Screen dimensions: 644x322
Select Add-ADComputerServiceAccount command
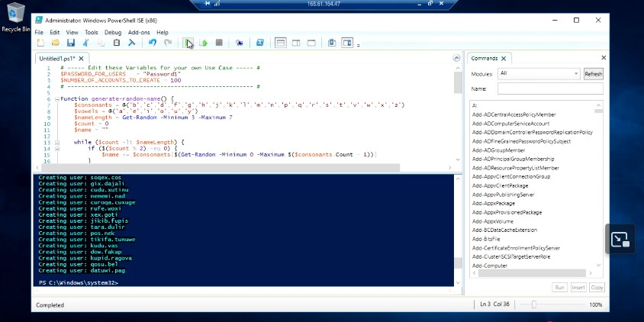(x=510, y=124)
